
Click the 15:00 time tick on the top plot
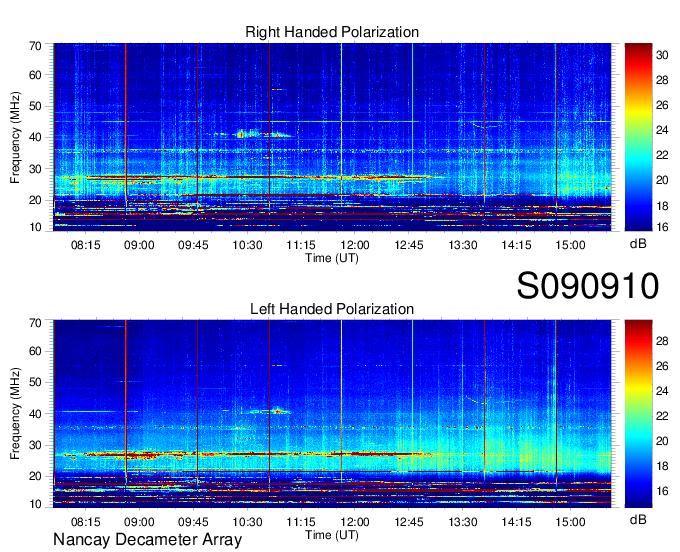click(570, 245)
